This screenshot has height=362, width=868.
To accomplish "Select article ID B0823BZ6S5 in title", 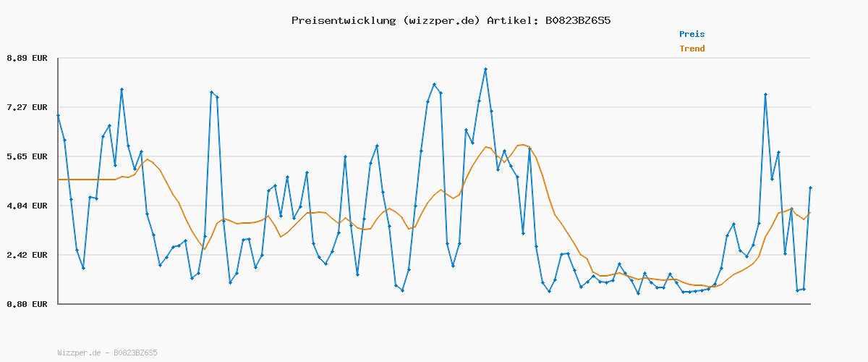I will pos(577,20).
